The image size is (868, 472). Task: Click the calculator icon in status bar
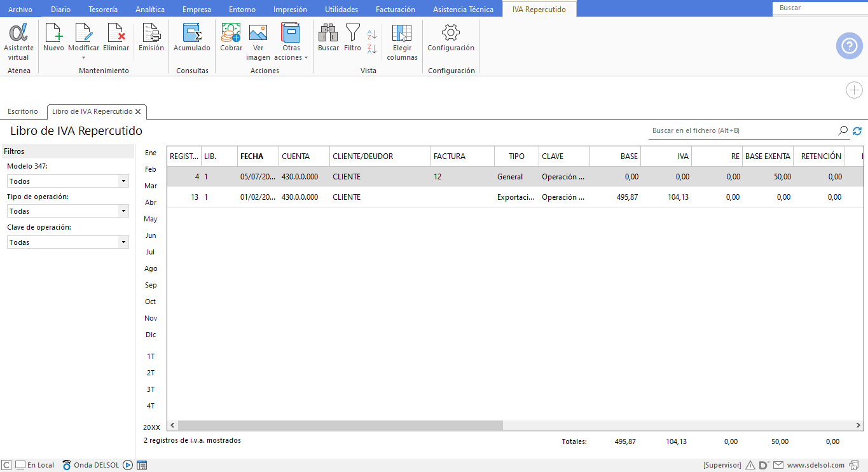pos(142,465)
